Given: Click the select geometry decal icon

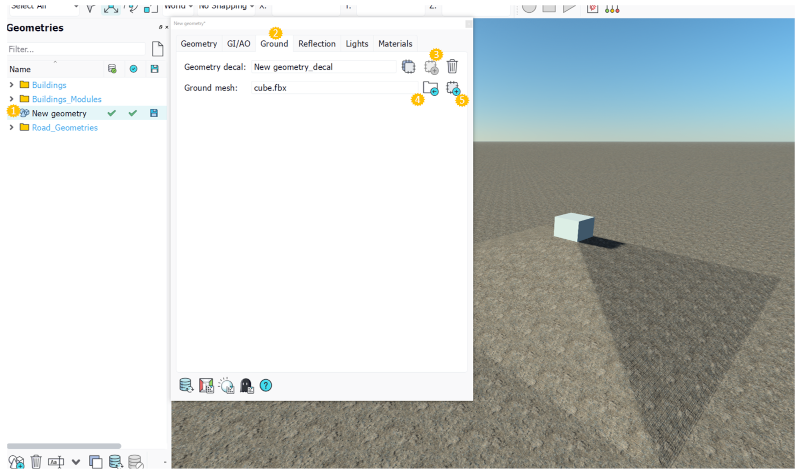Looking at the screenshot, I should [408, 67].
